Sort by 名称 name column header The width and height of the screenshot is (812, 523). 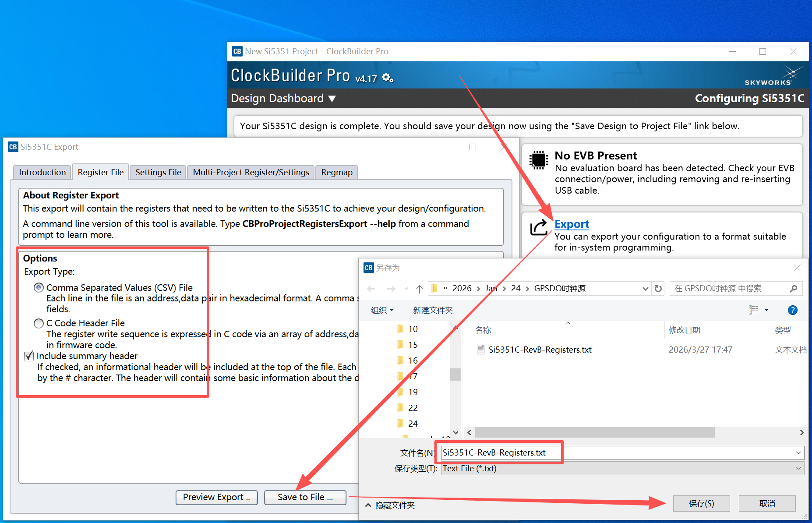tap(483, 330)
